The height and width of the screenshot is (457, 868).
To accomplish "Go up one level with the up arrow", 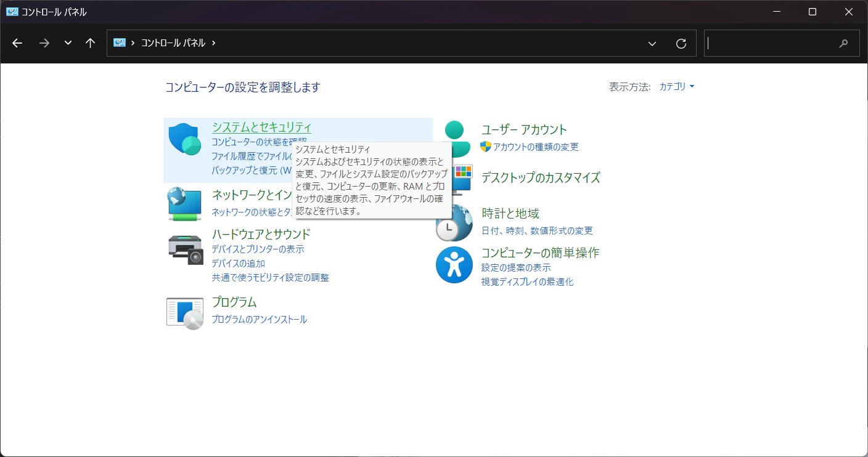I will [x=91, y=43].
